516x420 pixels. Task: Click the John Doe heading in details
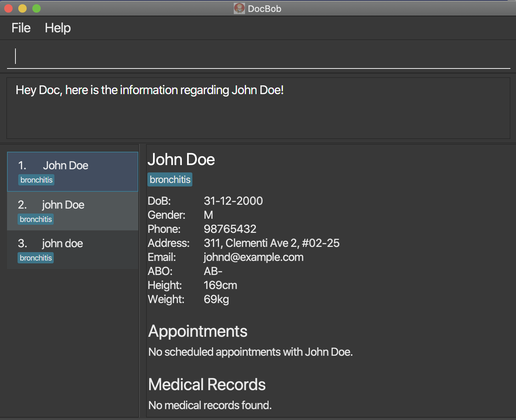[x=181, y=159]
